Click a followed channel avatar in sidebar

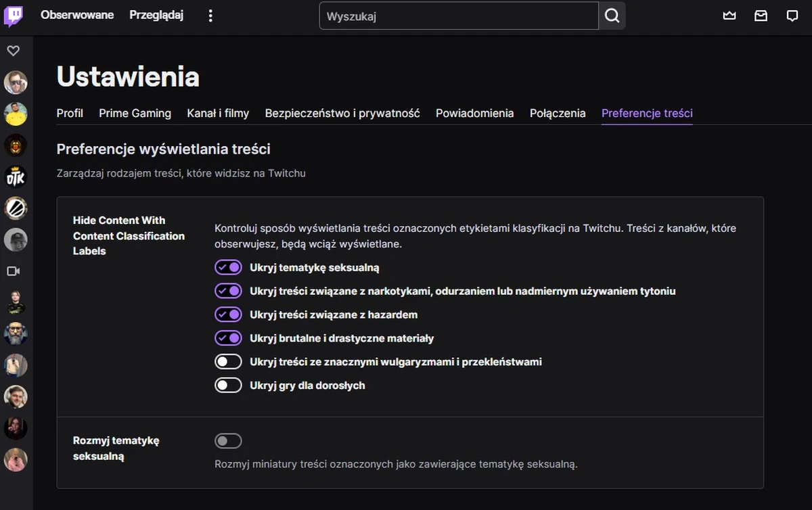pos(16,82)
